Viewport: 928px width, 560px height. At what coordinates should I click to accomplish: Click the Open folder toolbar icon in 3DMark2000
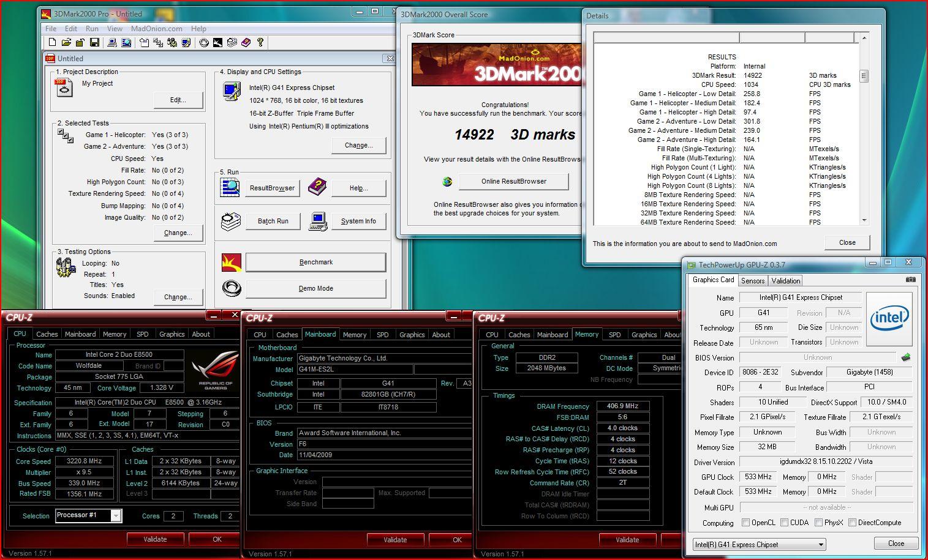pyautogui.click(x=66, y=42)
